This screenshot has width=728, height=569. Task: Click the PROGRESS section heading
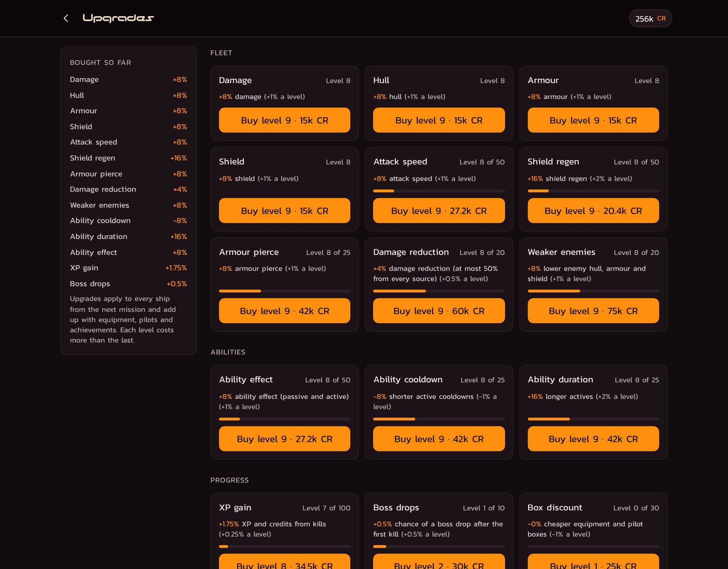[229, 480]
